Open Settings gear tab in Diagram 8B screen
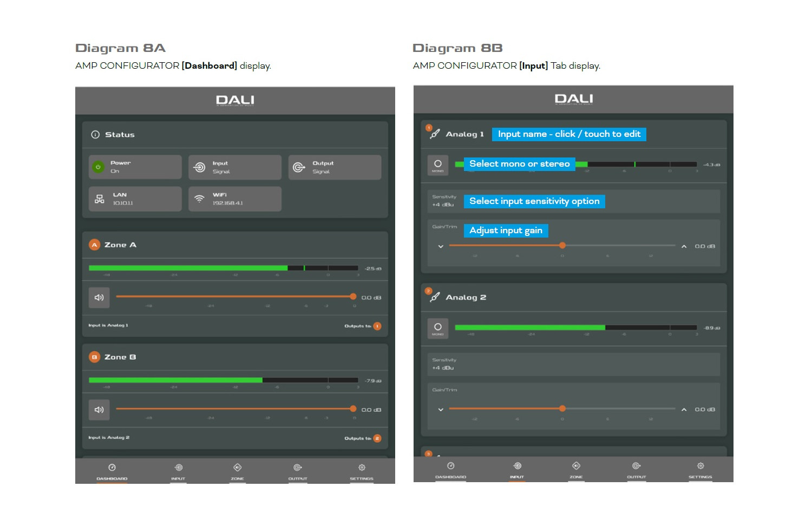The width and height of the screenshot is (812, 526). [700, 470]
